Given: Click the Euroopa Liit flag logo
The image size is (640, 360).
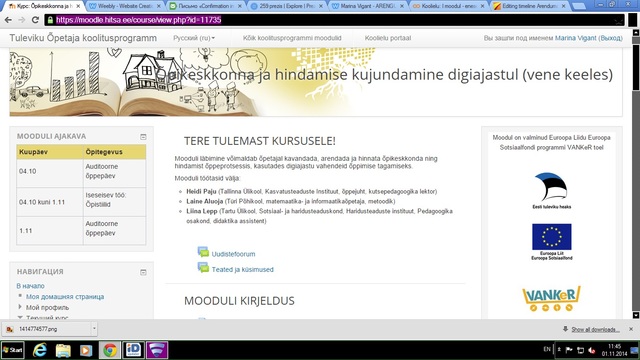Looking at the screenshot, I should pos(551,242).
